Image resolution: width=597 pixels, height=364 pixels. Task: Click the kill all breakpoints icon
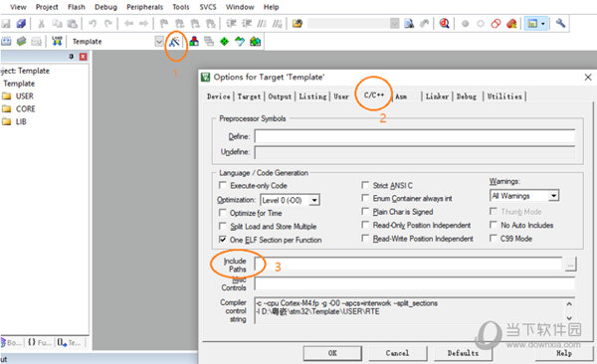[511, 24]
